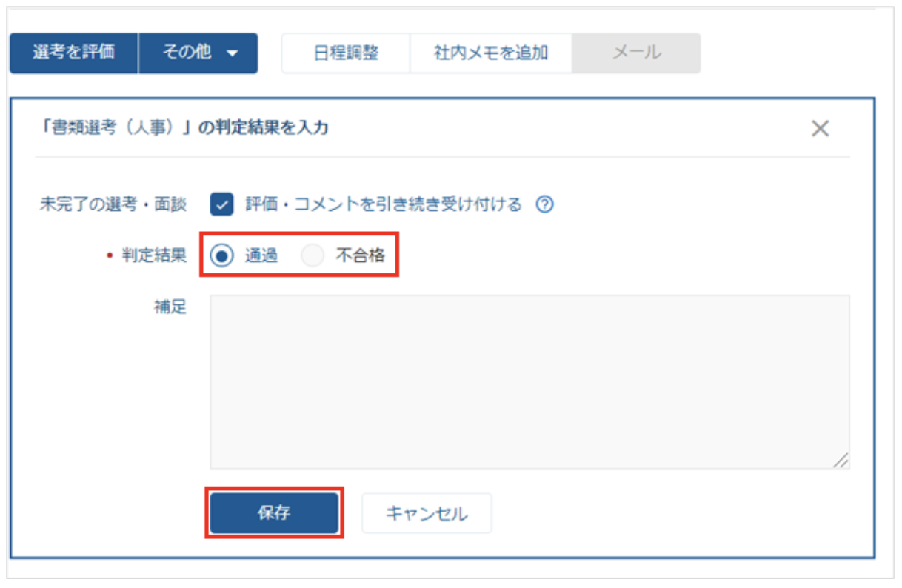The height and width of the screenshot is (588, 902).
Task: Click the help question mark icon
Action: coord(544,204)
